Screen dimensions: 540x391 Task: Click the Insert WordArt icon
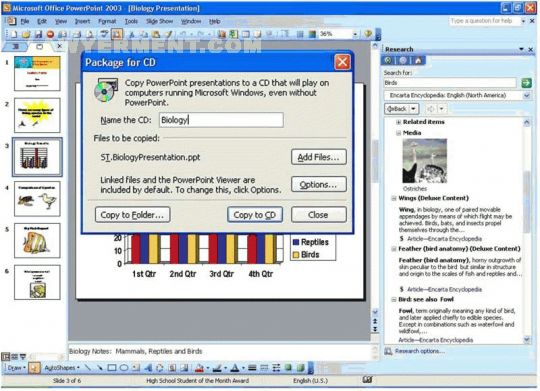148,368
